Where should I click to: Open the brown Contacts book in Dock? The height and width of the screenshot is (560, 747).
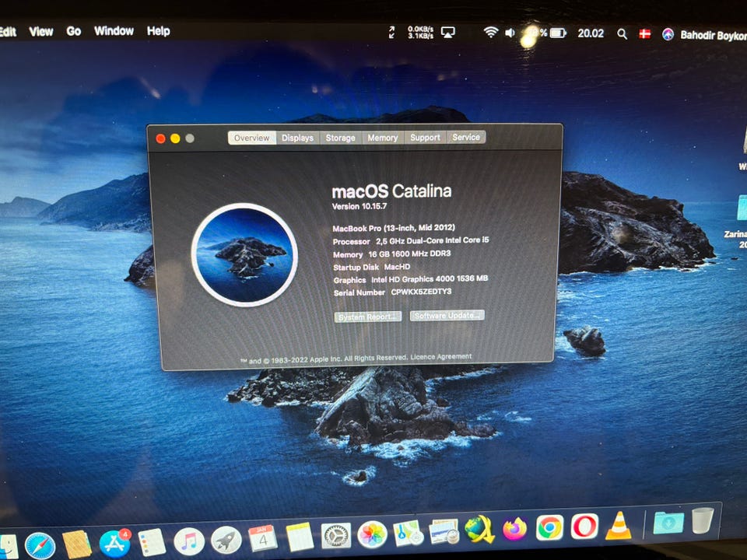pos(77,544)
